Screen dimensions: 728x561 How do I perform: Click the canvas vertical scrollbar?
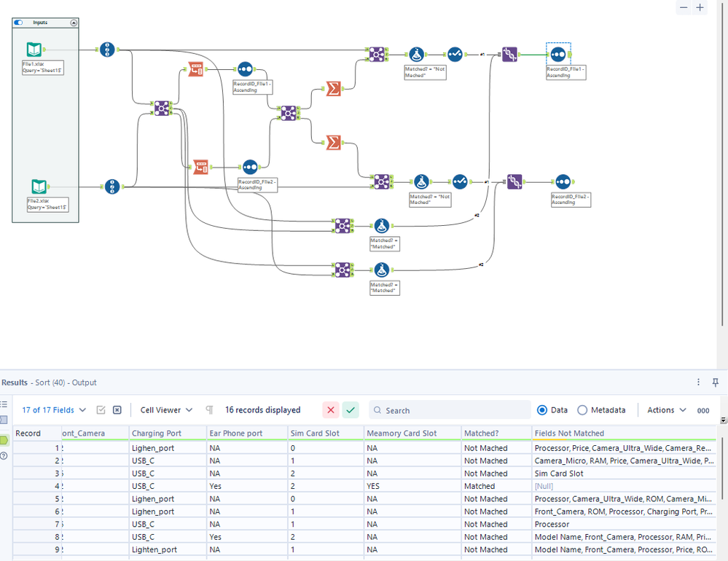tap(723, 162)
